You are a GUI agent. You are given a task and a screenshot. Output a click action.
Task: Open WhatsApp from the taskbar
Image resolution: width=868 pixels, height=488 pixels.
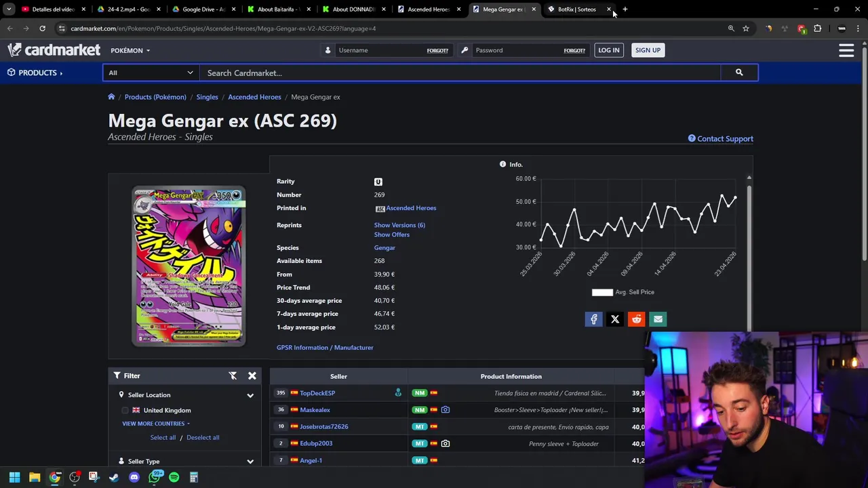pyautogui.click(x=155, y=477)
